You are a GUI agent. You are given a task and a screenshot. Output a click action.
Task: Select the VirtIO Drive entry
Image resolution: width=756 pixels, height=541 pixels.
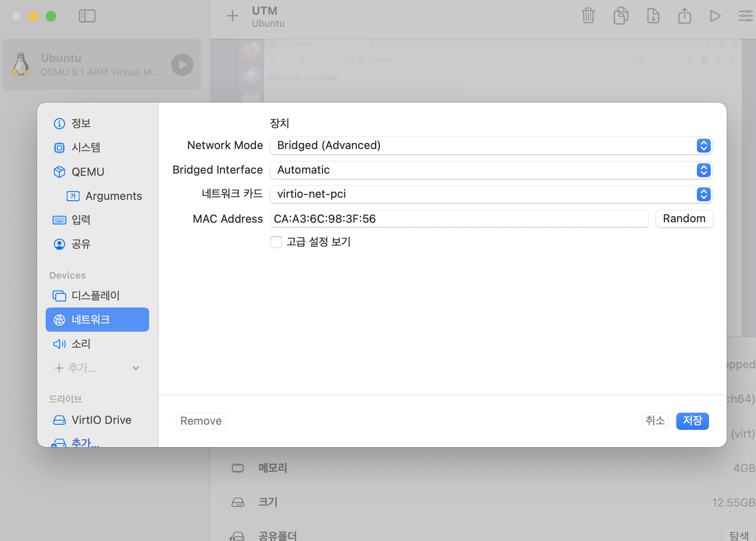(x=97, y=420)
